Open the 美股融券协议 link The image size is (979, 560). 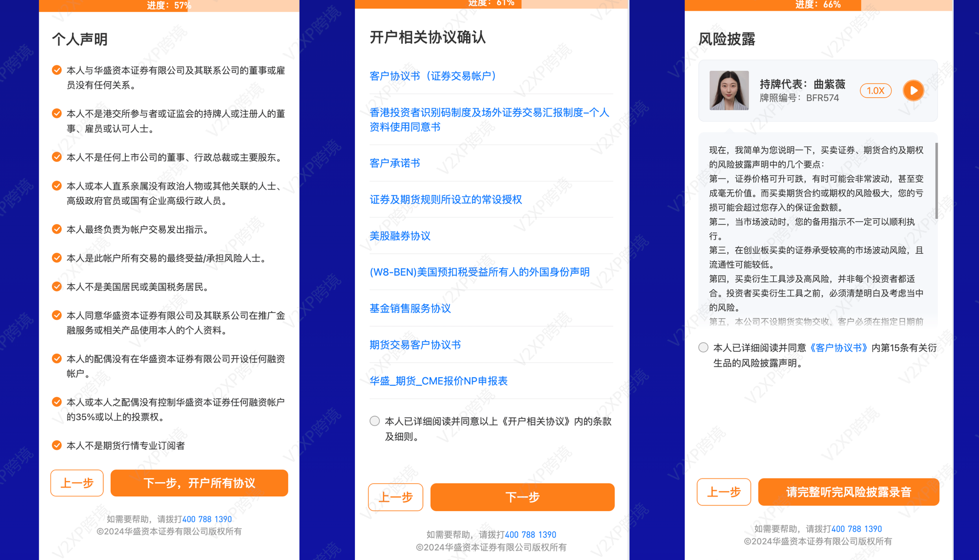coord(400,236)
